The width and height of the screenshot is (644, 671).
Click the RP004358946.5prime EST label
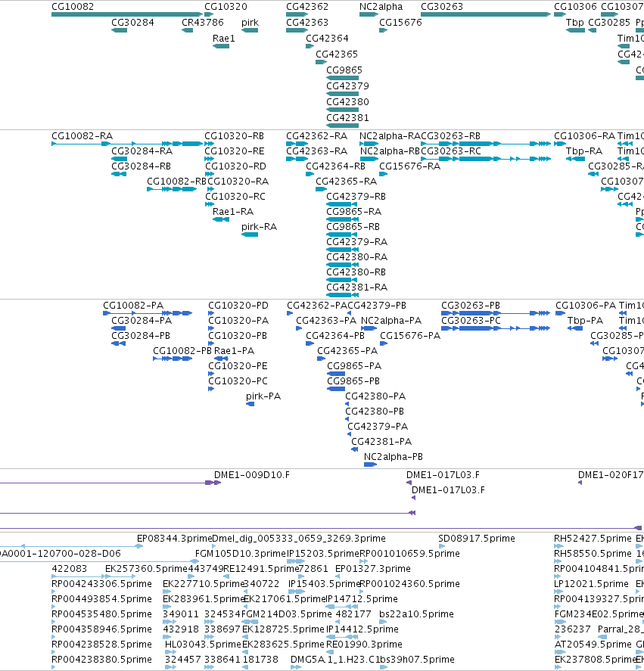(x=101, y=629)
